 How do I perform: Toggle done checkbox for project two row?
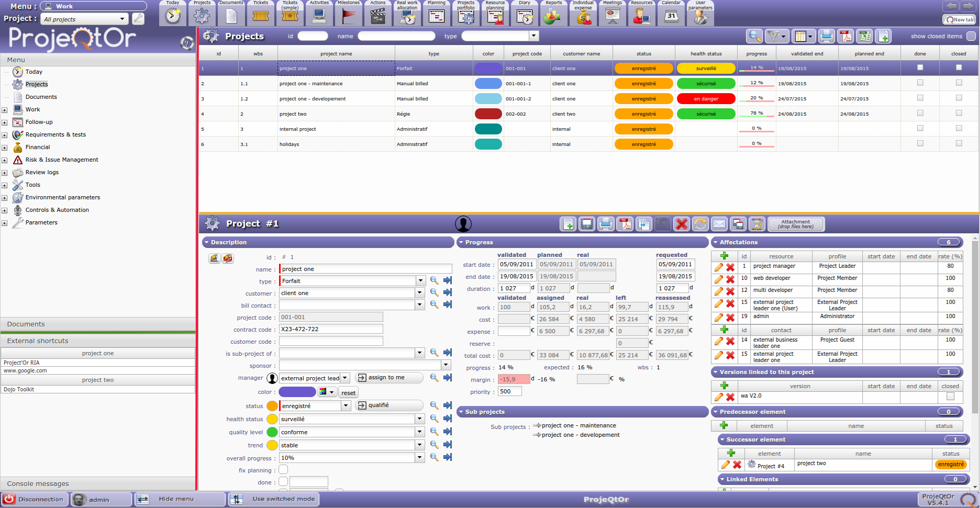(920, 113)
